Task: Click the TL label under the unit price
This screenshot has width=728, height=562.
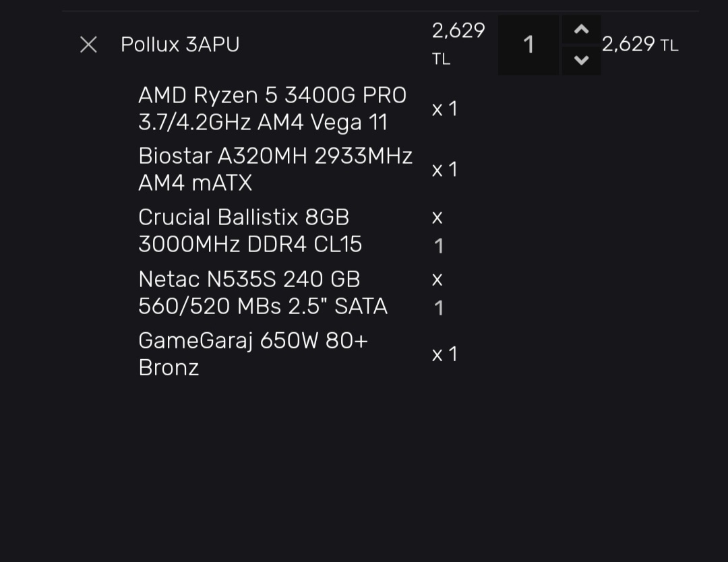Action: [441, 59]
